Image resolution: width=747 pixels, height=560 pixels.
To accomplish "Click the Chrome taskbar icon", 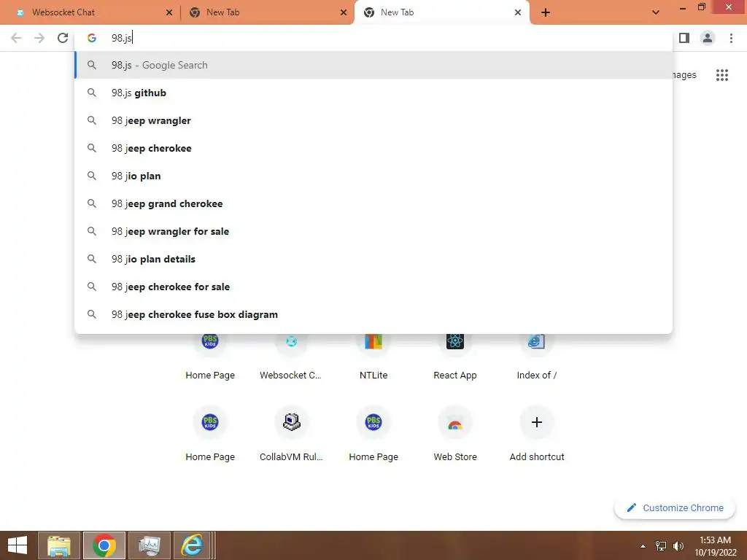I will [104, 545].
